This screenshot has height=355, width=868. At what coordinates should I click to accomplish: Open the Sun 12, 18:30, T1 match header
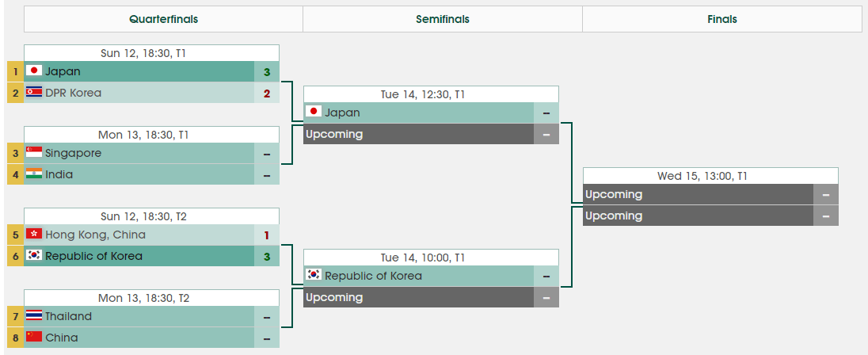[151, 53]
